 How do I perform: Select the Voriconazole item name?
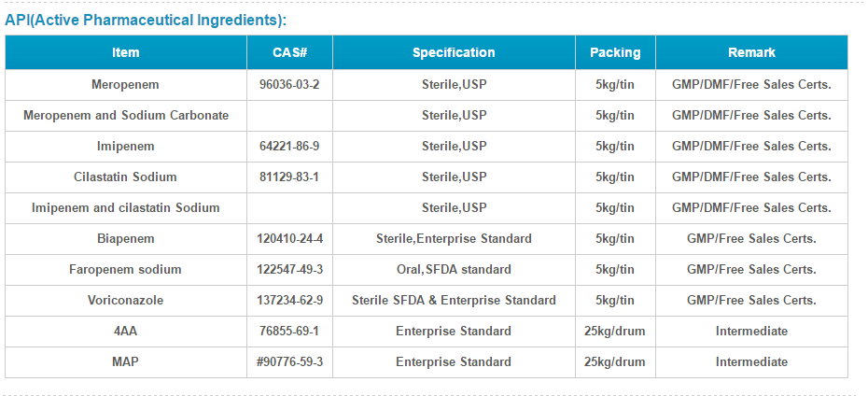126,300
